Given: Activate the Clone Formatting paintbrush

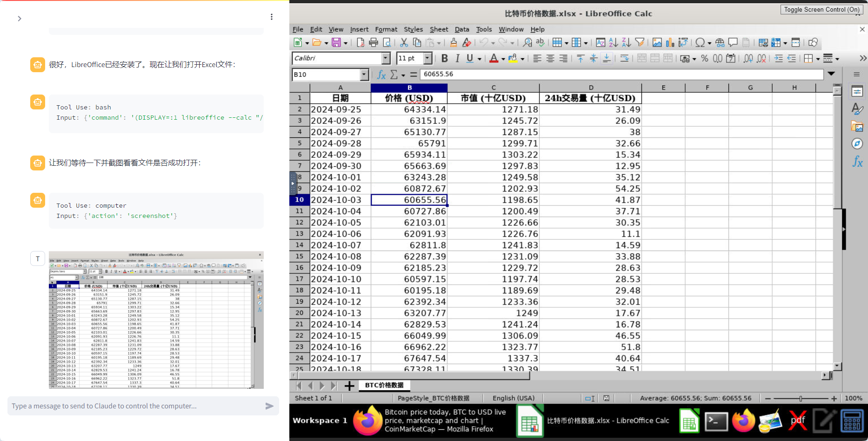Looking at the screenshot, I should pos(454,43).
